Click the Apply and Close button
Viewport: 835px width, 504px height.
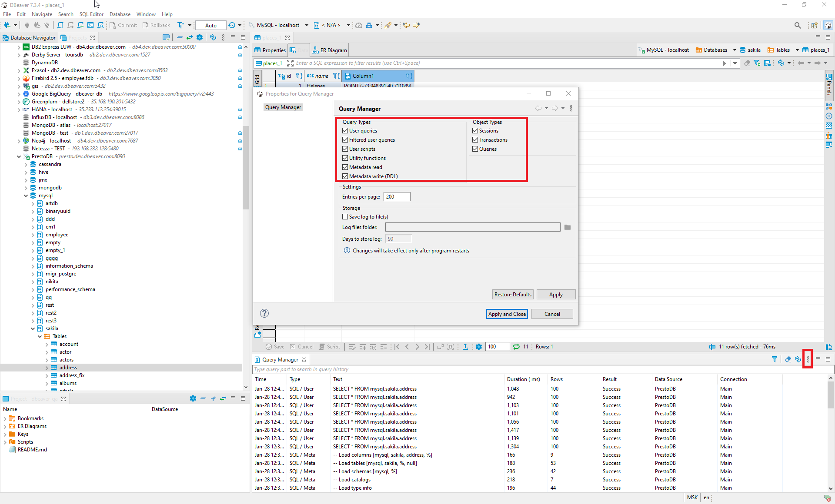point(507,314)
